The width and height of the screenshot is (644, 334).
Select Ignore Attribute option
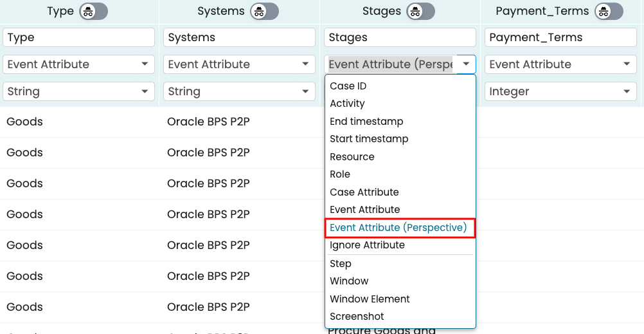367,245
